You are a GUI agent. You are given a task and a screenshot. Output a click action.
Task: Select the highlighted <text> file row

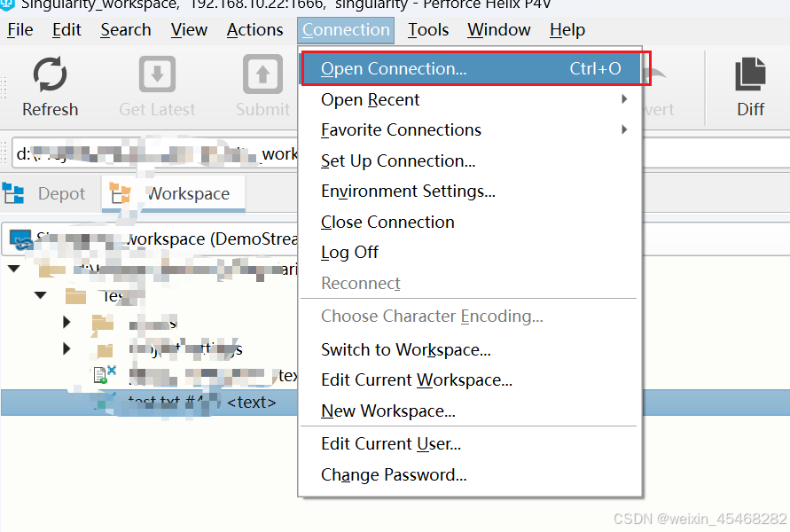[395, 403]
